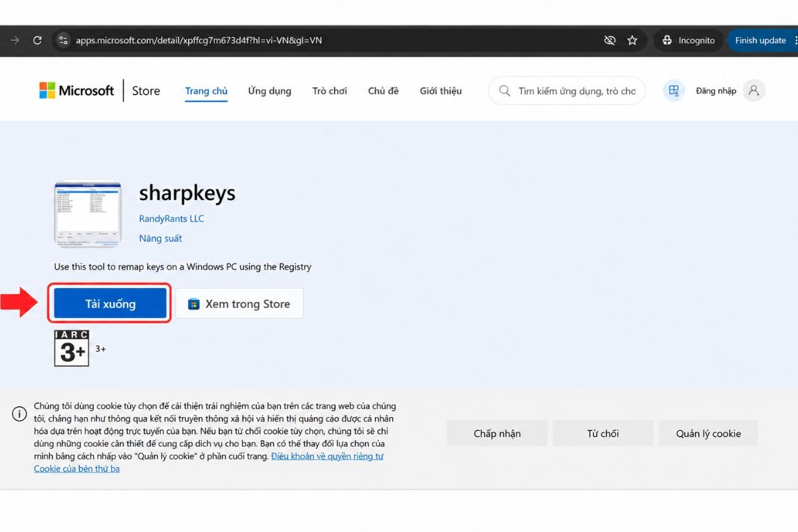The image size is (798, 532).
Task: Reject cookies with Từ chối button
Action: coord(602,433)
